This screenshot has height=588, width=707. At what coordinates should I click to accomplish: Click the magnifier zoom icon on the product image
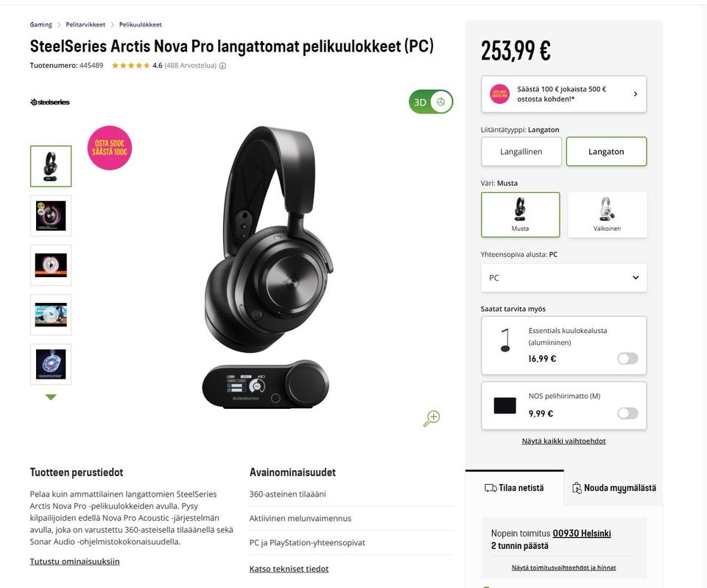(x=432, y=419)
